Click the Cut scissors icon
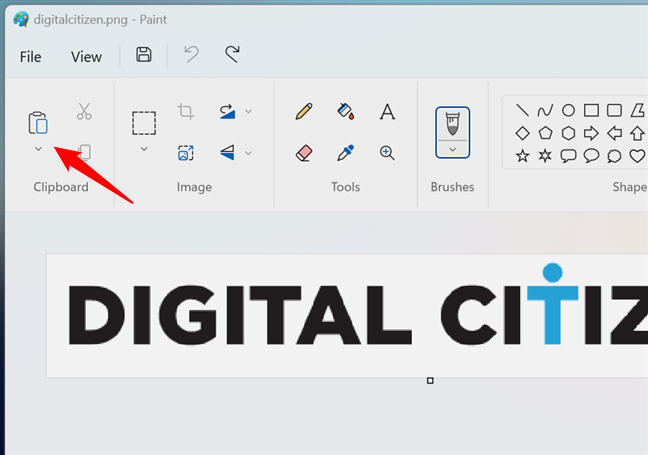648x455 pixels. point(84,111)
